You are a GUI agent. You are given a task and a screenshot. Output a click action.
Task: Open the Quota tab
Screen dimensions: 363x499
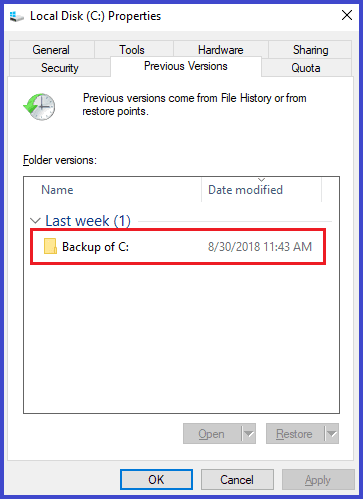(306, 68)
